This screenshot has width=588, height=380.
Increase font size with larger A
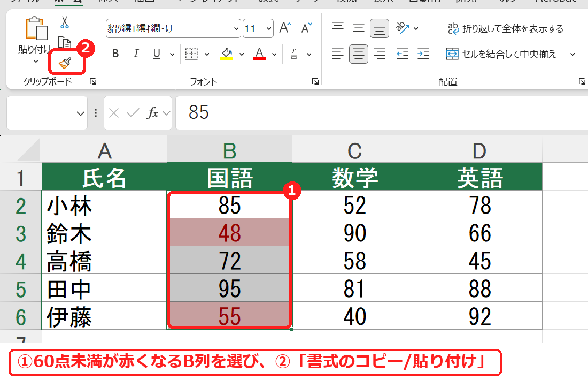[285, 28]
